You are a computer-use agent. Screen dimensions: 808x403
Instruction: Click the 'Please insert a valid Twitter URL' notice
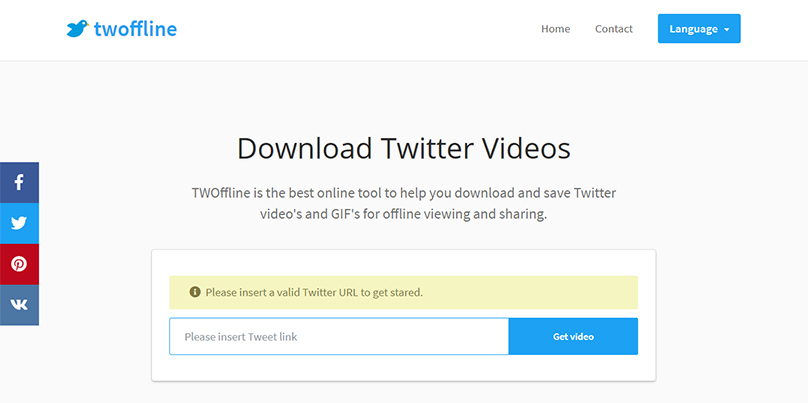click(403, 292)
